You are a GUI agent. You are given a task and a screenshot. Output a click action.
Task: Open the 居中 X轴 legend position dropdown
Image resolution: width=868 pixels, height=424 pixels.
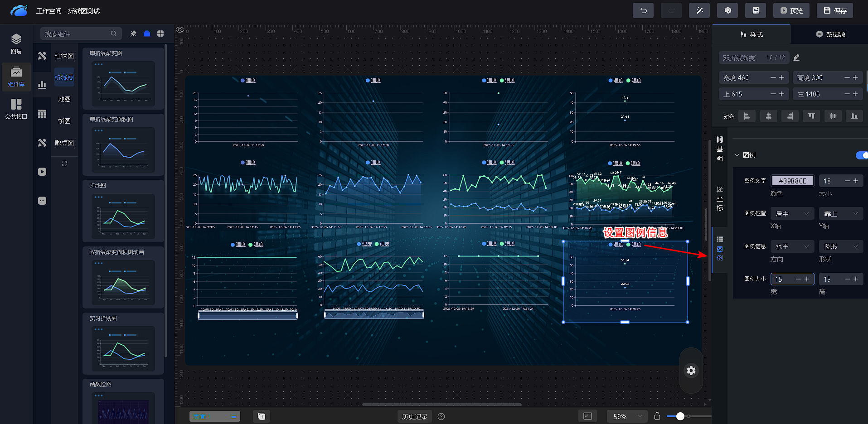pos(792,213)
